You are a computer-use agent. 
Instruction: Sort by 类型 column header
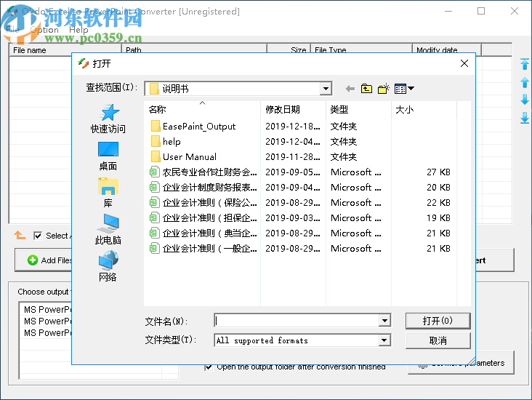click(358, 109)
